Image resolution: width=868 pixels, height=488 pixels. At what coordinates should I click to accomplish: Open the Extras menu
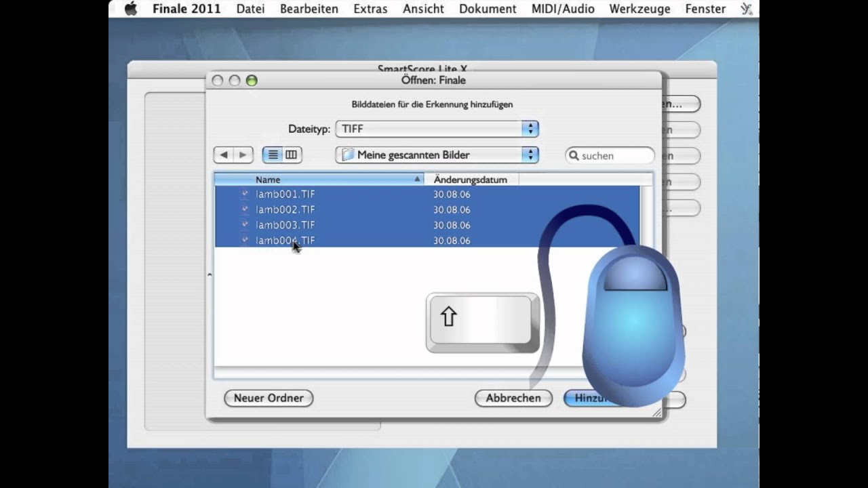pos(370,9)
